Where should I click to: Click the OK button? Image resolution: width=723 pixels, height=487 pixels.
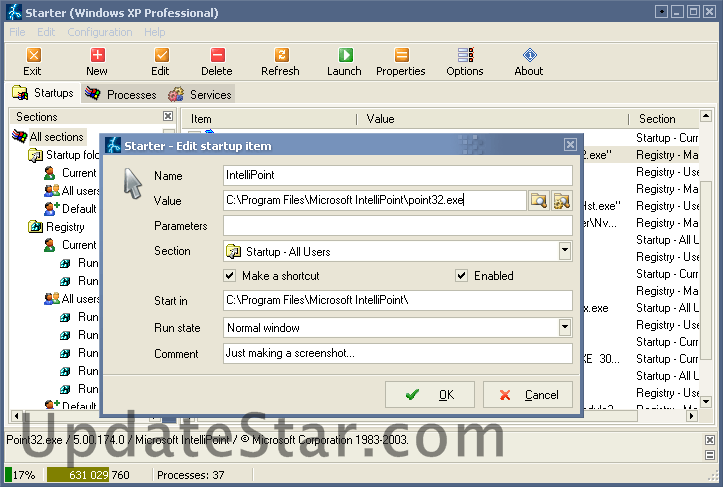tap(430, 395)
